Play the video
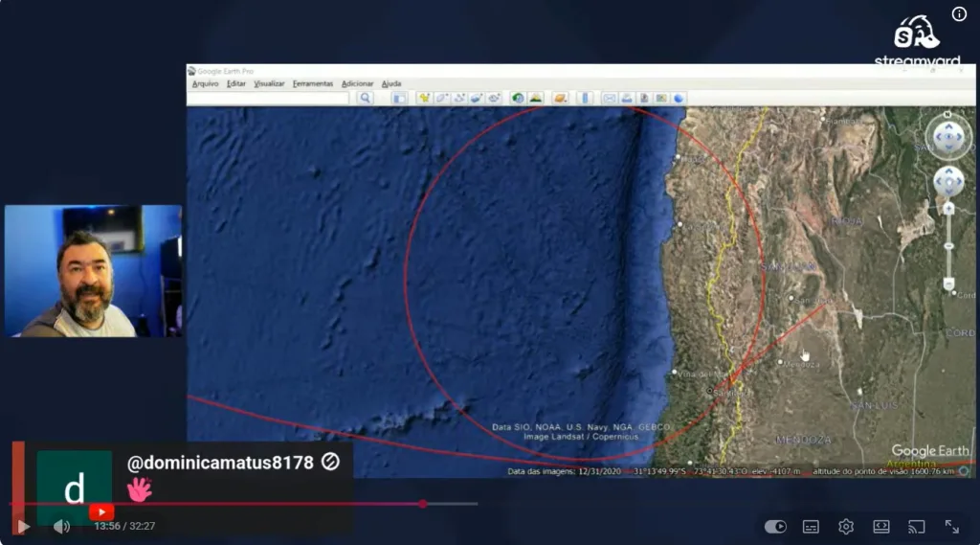This screenshot has width=980, height=545. pos(24,527)
